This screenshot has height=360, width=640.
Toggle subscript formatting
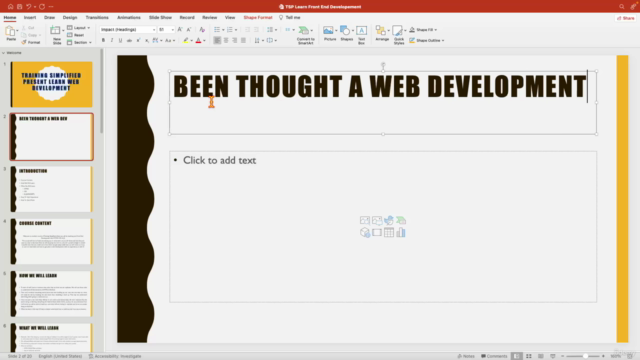tap(147, 40)
